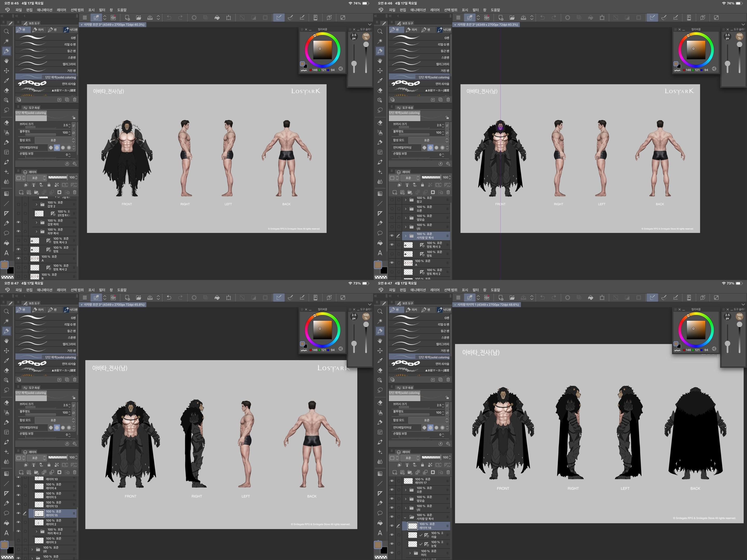The image size is (747, 560).
Task: Select Text tool in the 45.8% window
Action: click(6, 533)
